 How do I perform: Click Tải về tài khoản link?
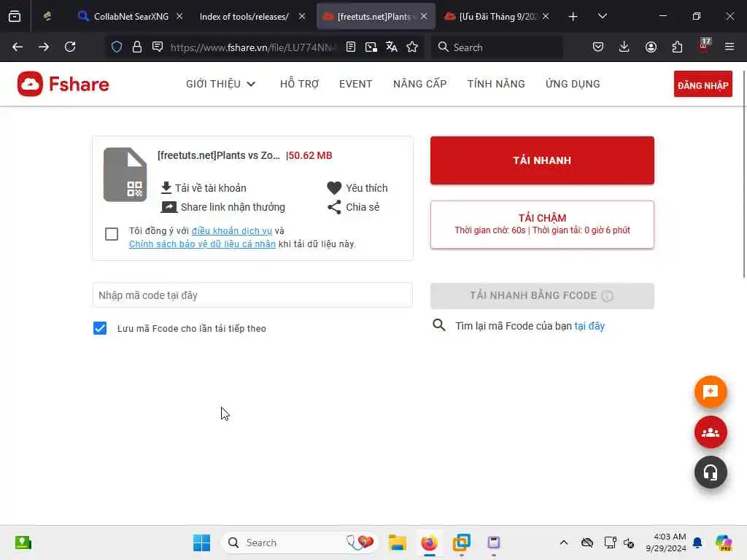point(204,188)
